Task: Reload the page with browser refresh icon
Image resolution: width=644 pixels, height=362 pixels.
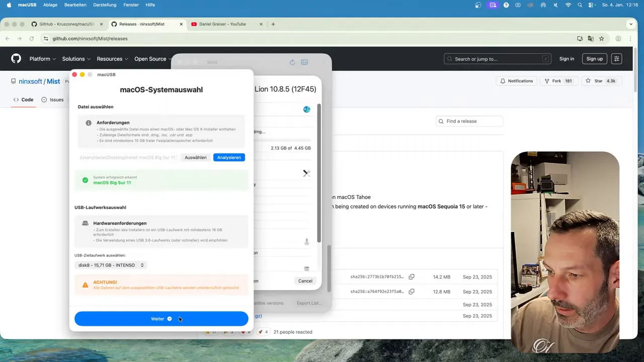Action: point(32,39)
